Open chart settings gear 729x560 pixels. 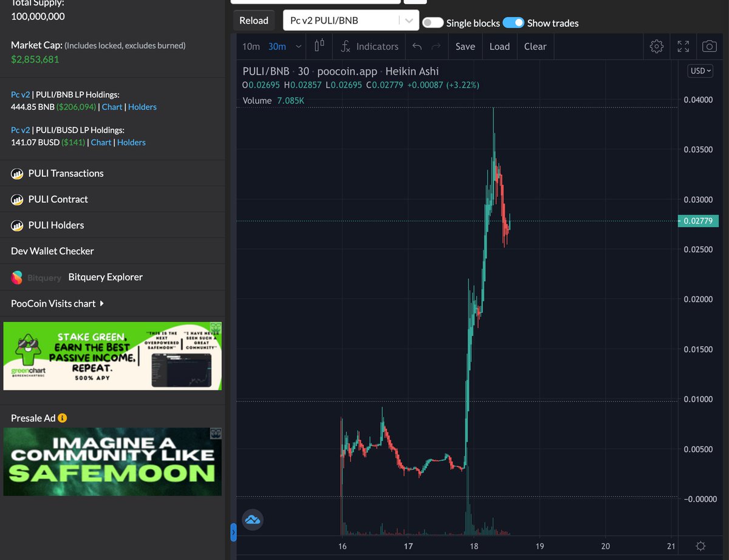656,46
